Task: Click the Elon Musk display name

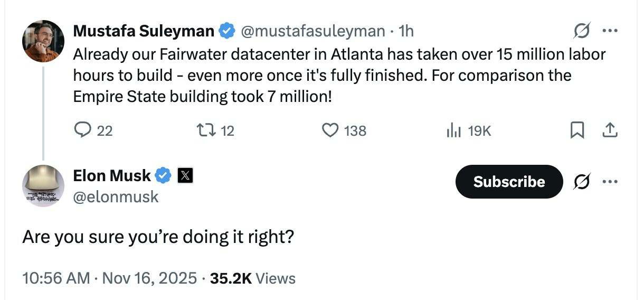Action: [112, 175]
